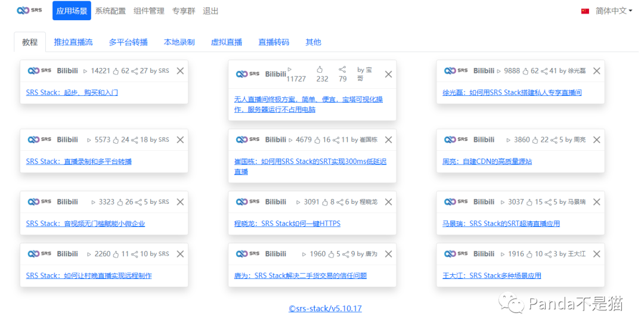This screenshot has height=332, width=644.
Task: Click like icon beside 10 in 王大江 card
Action: (530, 254)
